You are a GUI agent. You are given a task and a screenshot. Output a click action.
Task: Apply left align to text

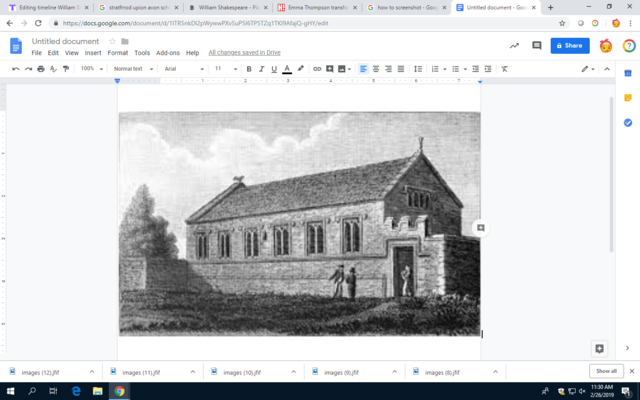[363, 69]
